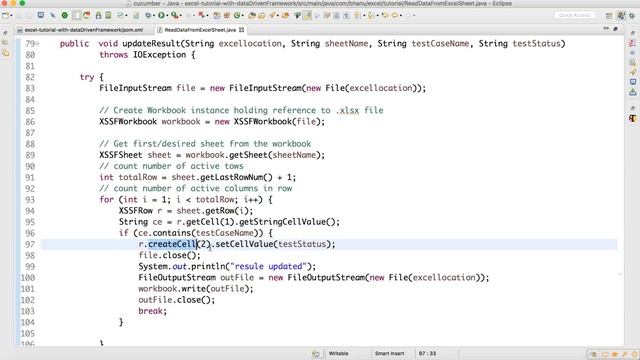Close the ReadDataFromExcelSheet.java tab
Image resolution: width=640 pixels, height=360 pixels.
tap(242, 30)
